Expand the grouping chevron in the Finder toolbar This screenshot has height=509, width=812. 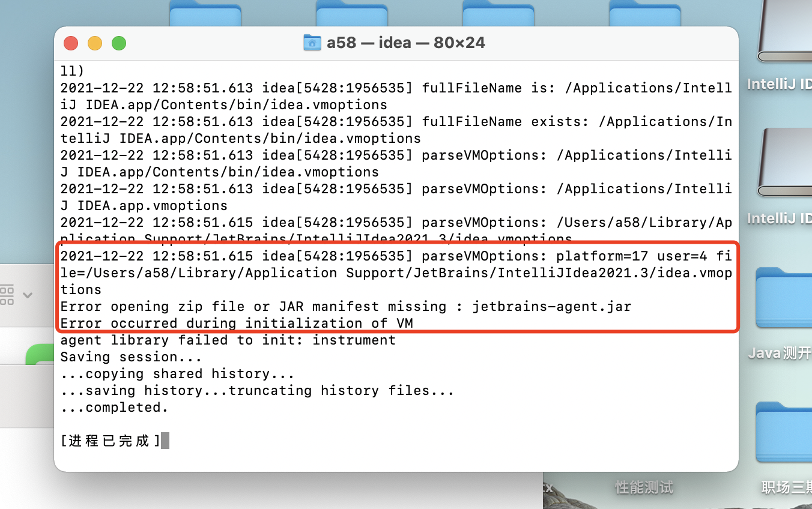pyautogui.click(x=27, y=295)
